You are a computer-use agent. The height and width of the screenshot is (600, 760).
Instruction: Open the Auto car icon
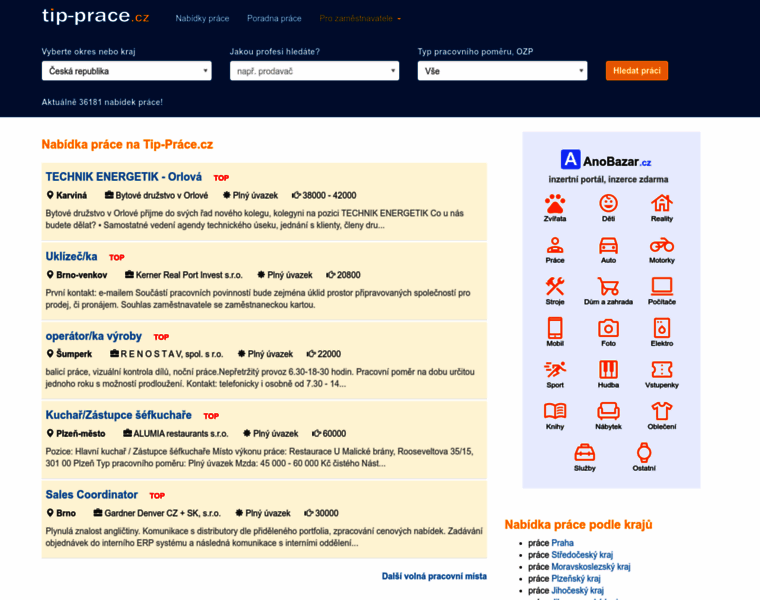tap(608, 245)
